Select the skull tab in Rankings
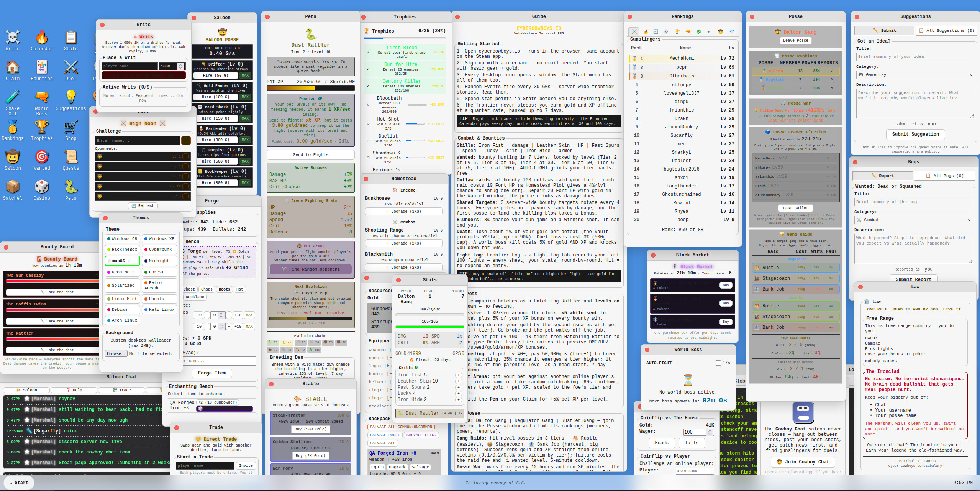This screenshot has height=491, width=980. tap(666, 31)
